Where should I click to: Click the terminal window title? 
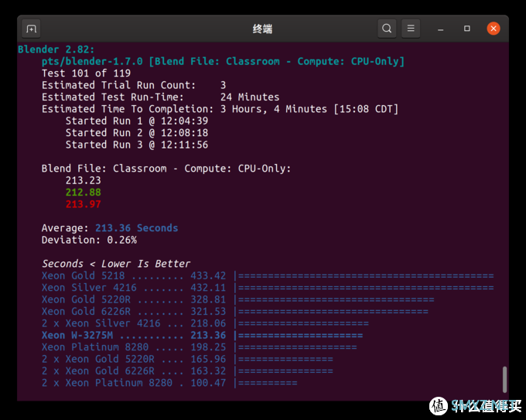click(x=262, y=29)
